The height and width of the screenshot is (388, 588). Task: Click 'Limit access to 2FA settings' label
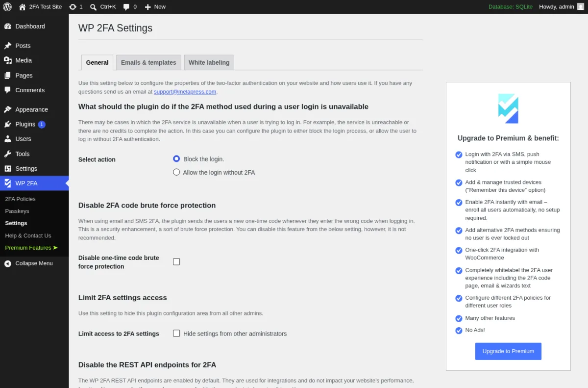(119, 334)
